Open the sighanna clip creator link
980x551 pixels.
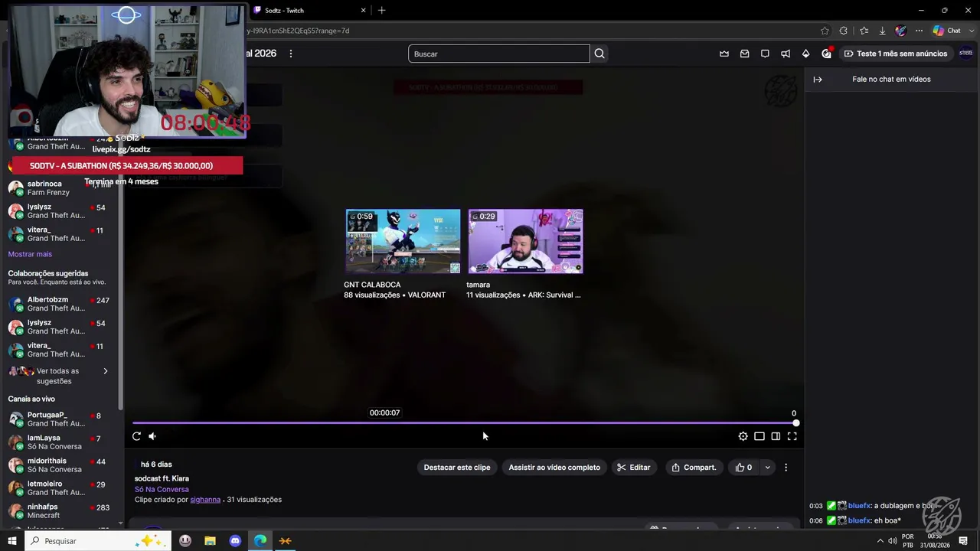coord(205,500)
